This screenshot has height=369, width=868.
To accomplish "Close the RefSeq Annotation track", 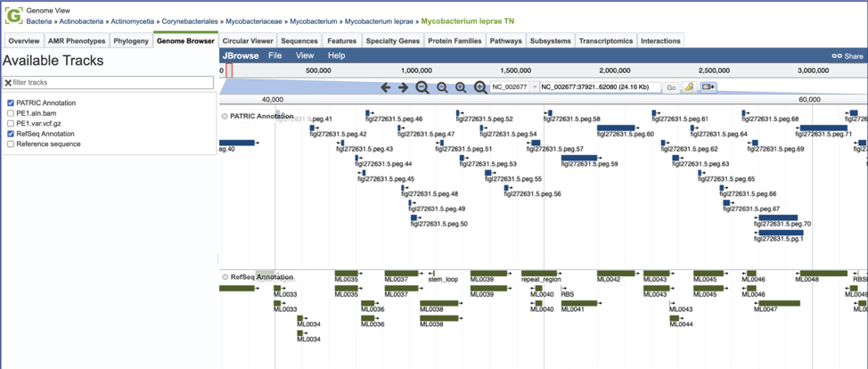I will (225, 277).
